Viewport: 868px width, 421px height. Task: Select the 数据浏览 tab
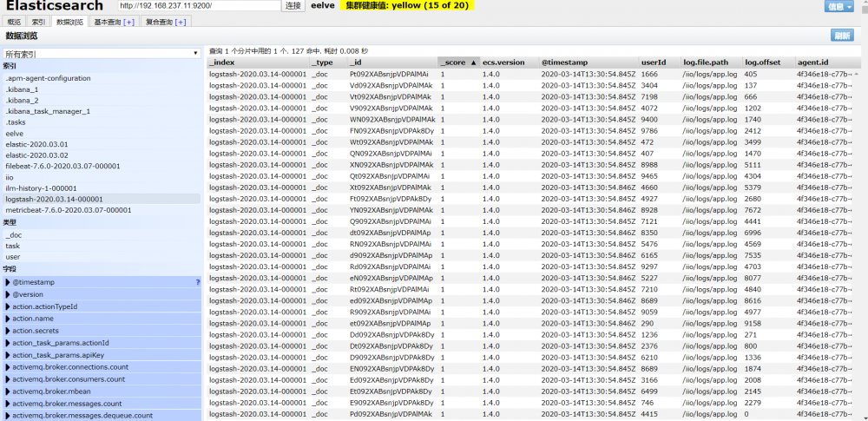(69, 23)
